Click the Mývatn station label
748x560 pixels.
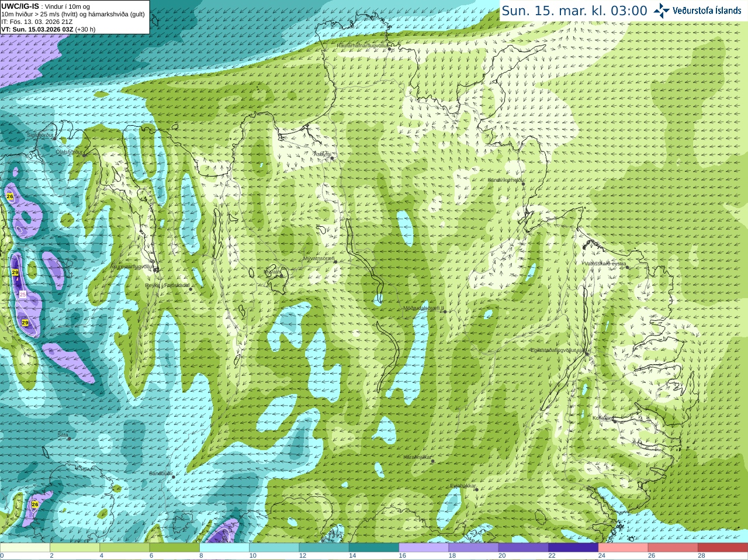coord(273,271)
